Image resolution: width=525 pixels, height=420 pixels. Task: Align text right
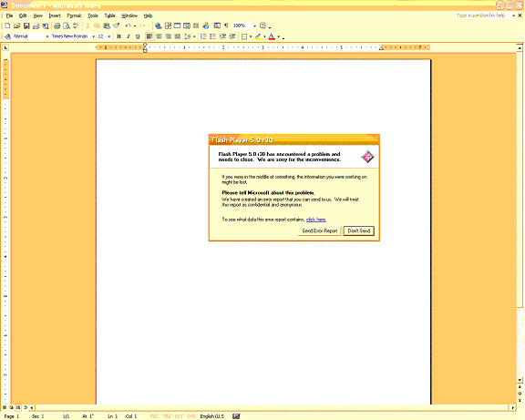[168, 36]
